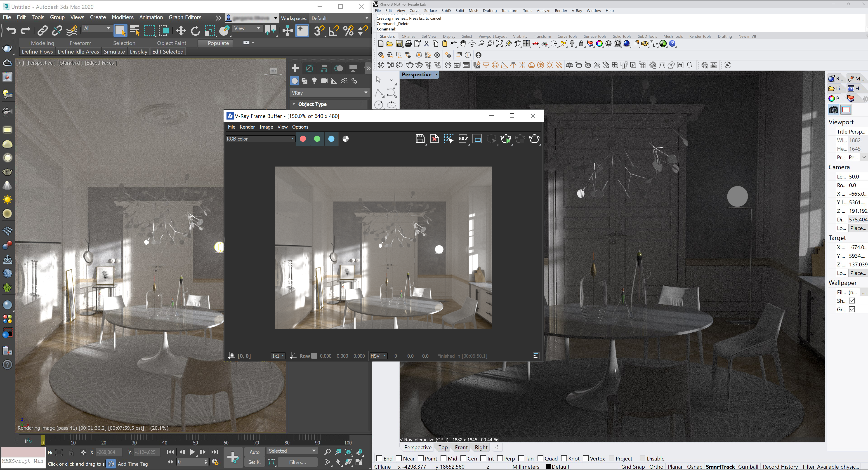
Task: Open the HSV dropdown in V-Ray Frame Buffer
Action: [378, 356]
